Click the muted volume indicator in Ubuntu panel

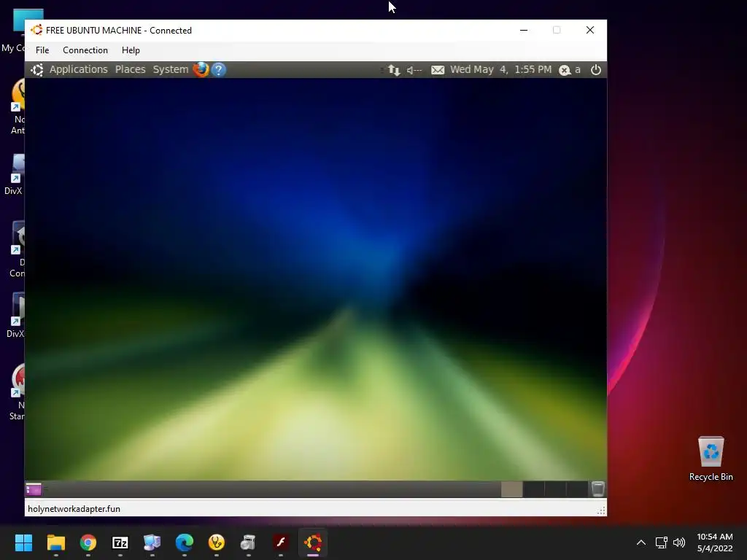coord(414,70)
